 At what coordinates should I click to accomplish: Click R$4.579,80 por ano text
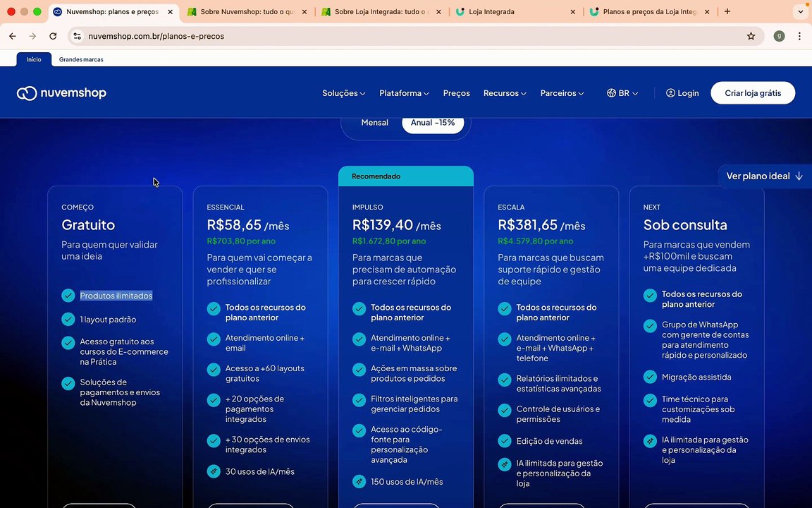point(536,241)
